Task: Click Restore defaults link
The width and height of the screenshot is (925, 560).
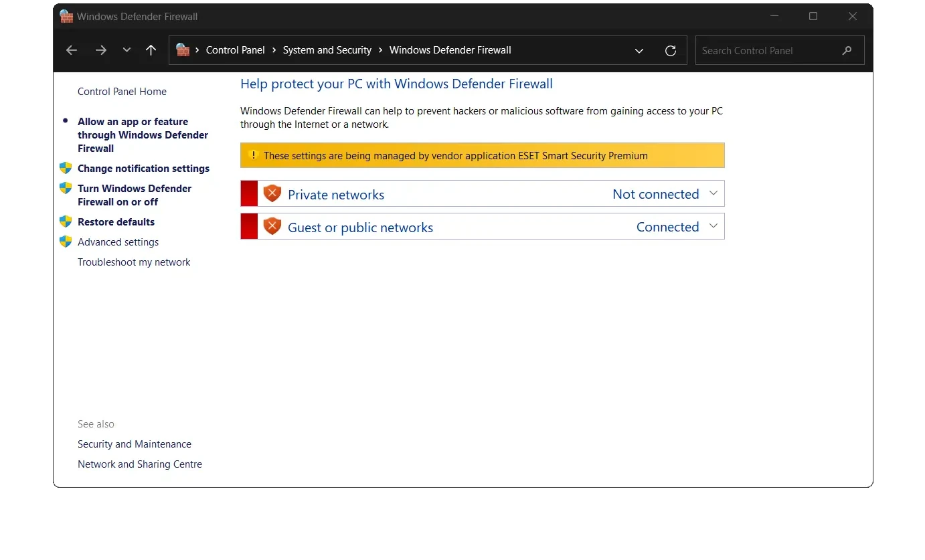Action: (x=116, y=222)
